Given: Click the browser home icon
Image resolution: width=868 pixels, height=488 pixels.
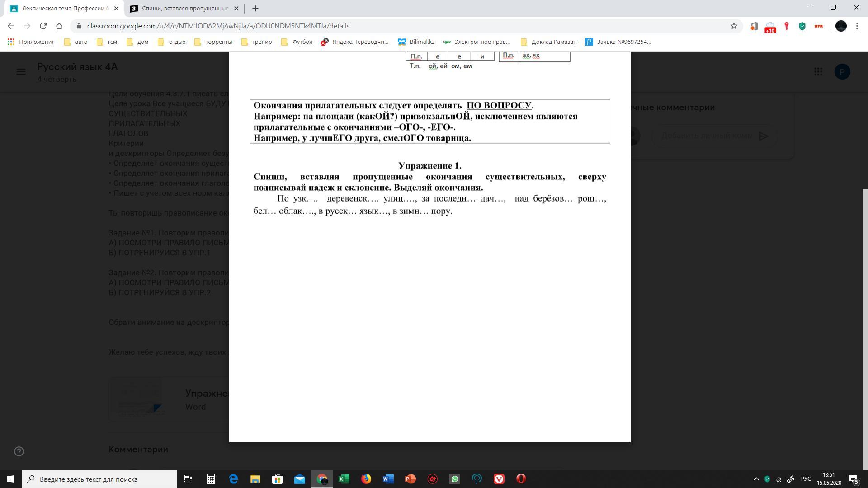Looking at the screenshot, I should (59, 26).
